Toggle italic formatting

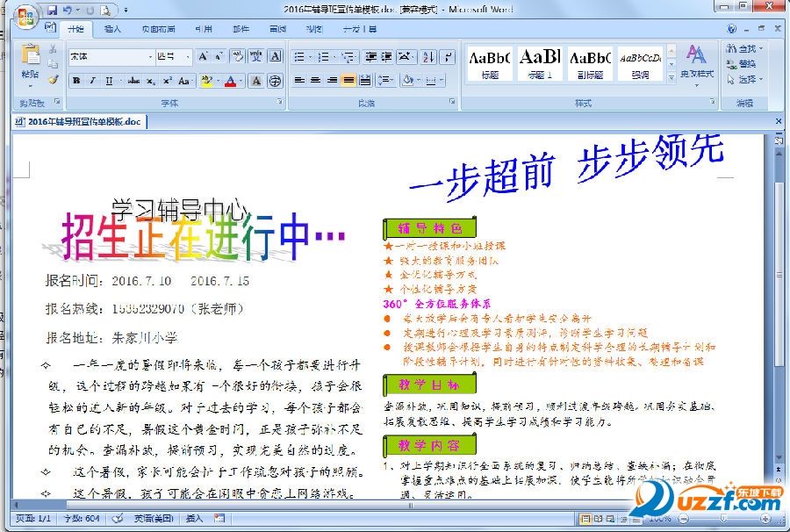tap(91, 81)
